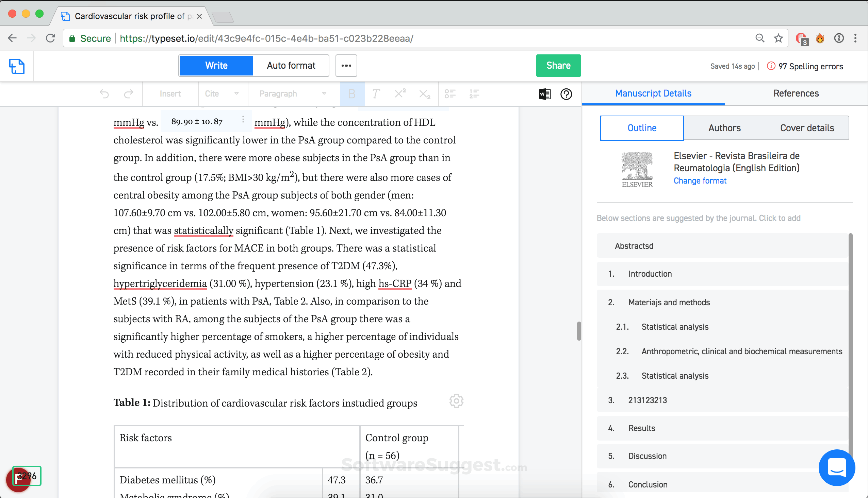This screenshot has height=498, width=868.
Task: Open the chat support bubble
Action: pyautogui.click(x=836, y=467)
